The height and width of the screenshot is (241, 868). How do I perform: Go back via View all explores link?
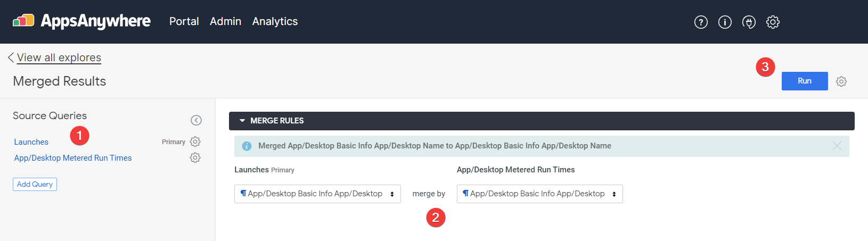(59, 57)
